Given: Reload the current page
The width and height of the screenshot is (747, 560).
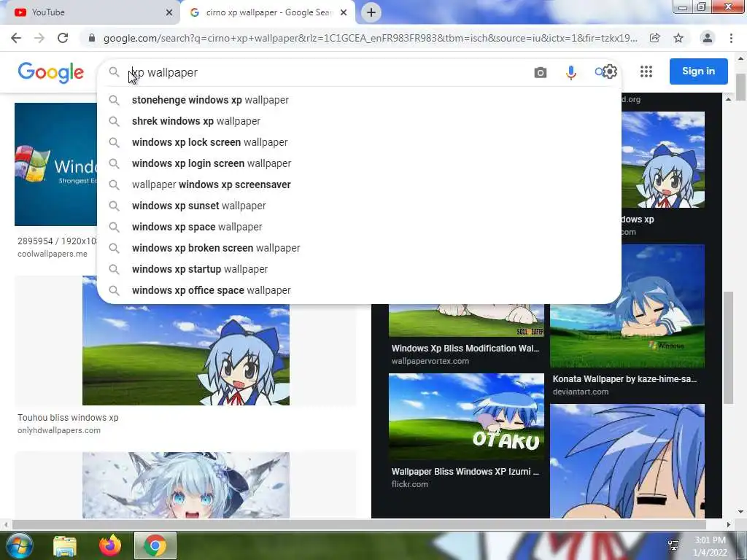Looking at the screenshot, I should [63, 38].
